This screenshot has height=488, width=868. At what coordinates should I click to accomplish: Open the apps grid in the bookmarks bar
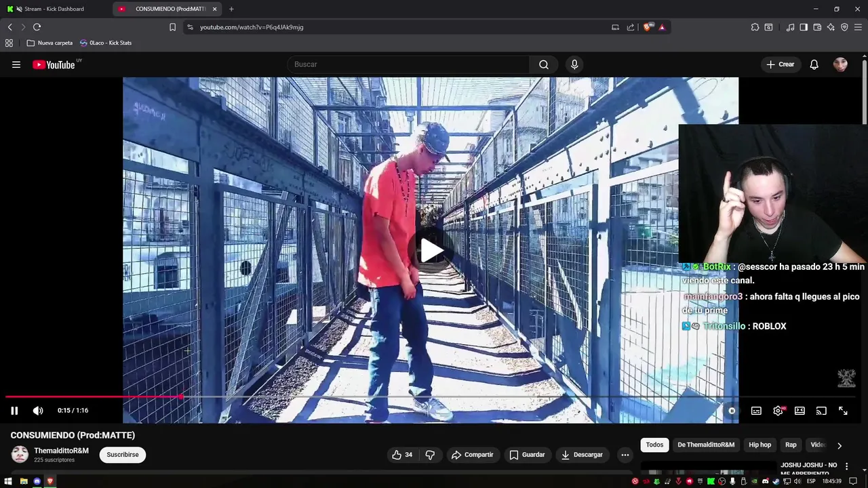coord(9,43)
